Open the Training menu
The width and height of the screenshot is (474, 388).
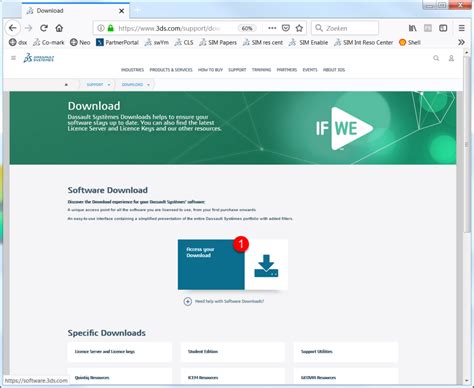click(x=261, y=70)
